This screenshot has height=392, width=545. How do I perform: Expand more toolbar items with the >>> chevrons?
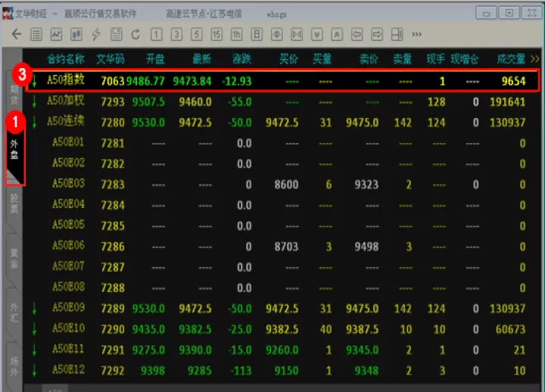(x=416, y=34)
